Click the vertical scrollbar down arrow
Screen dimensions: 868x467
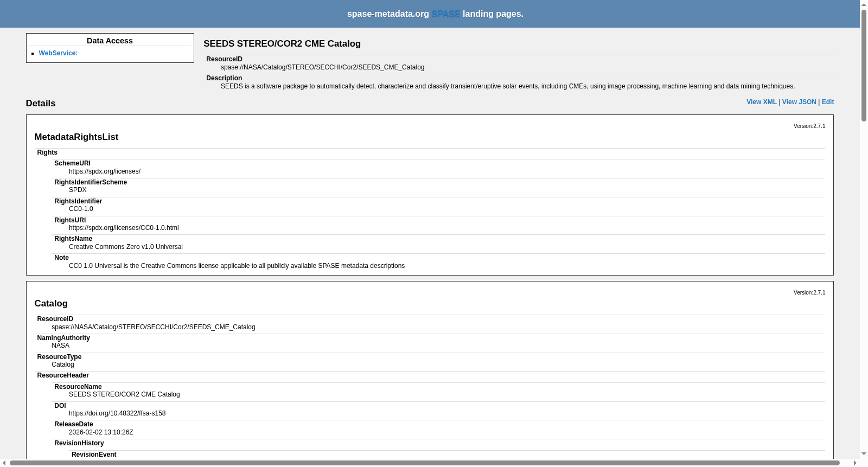(x=864, y=454)
